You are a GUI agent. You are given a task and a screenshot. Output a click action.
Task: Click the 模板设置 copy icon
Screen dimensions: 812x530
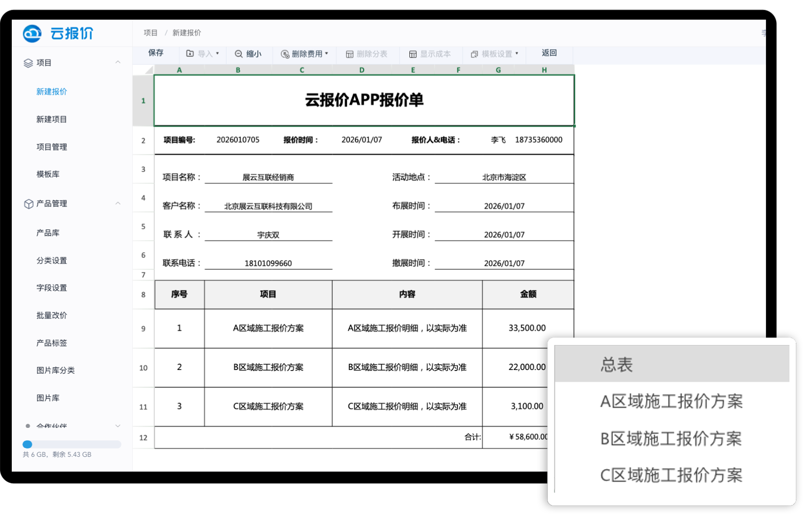[474, 54]
